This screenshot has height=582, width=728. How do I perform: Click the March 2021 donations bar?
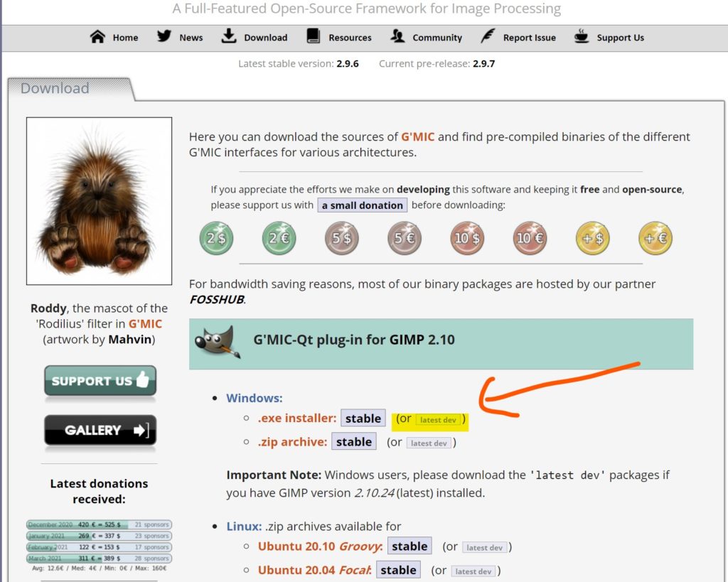pos(99,559)
